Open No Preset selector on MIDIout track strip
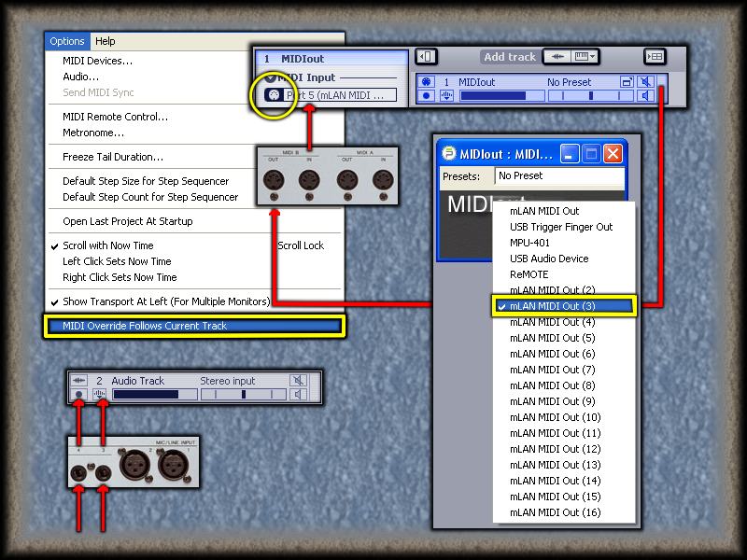The height and width of the screenshot is (560, 747). click(569, 82)
